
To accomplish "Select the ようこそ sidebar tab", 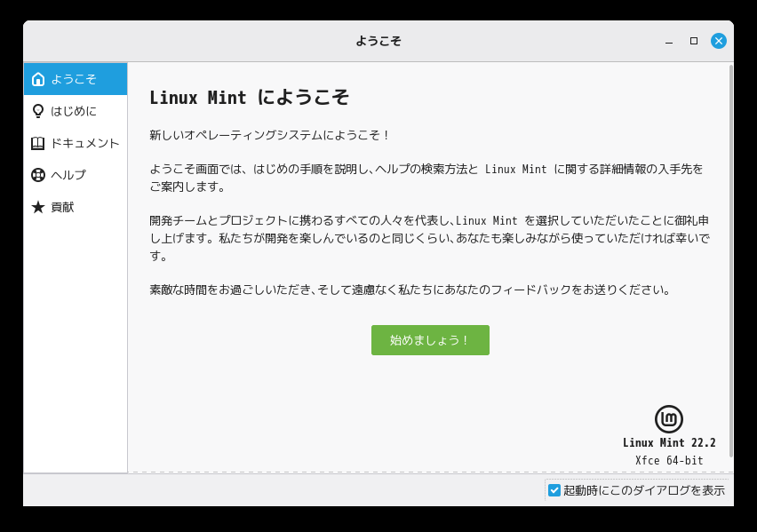I will [x=76, y=79].
